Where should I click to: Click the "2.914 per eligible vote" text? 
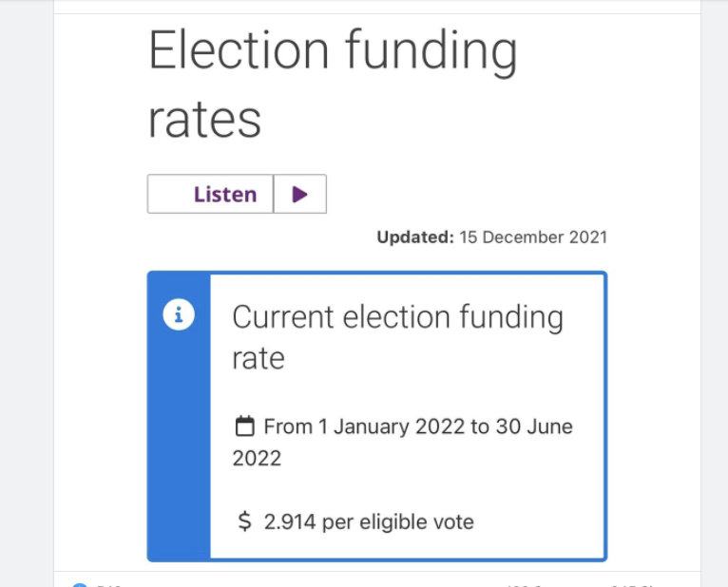pyautogui.click(x=369, y=521)
